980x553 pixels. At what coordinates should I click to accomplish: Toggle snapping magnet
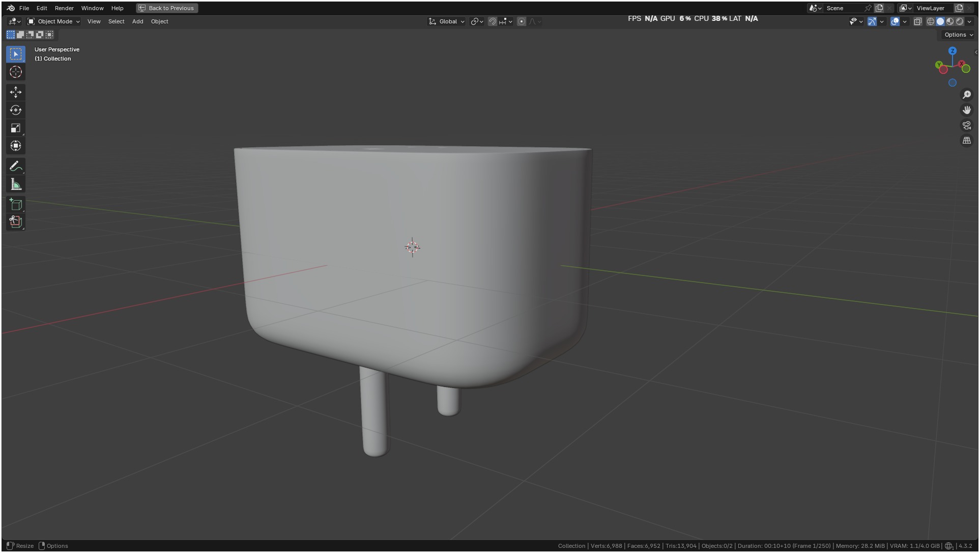493,21
